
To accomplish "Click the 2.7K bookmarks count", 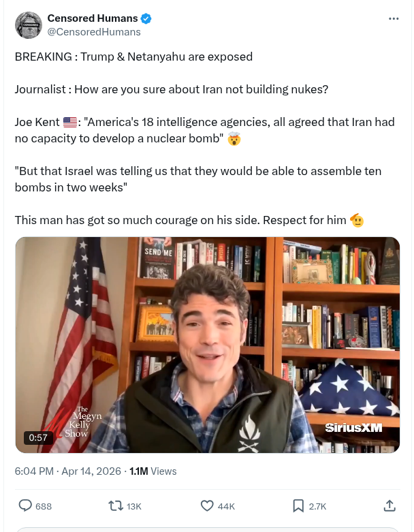I will pos(317,507).
